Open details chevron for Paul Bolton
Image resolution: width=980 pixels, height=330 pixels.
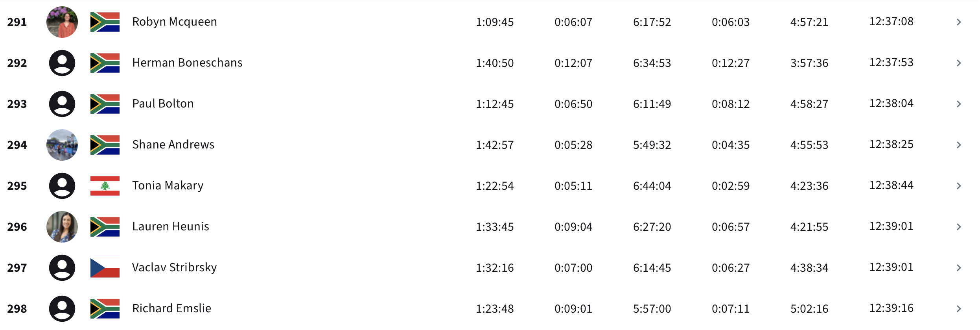click(x=959, y=104)
